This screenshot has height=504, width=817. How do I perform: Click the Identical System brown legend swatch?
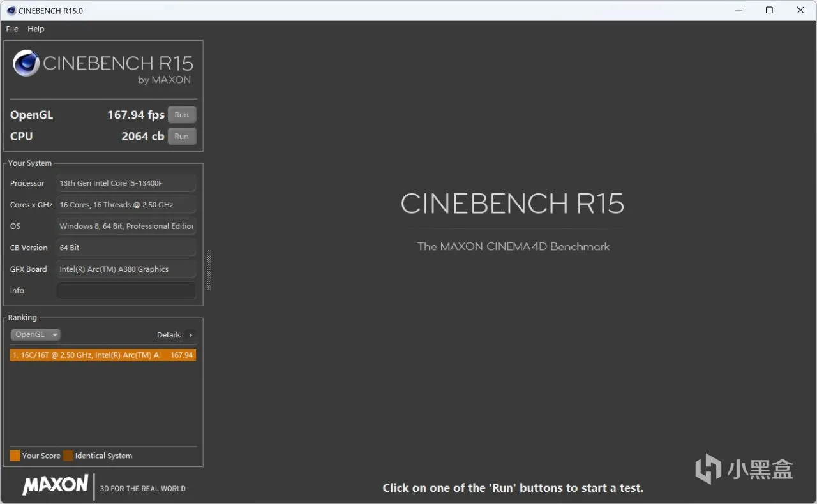point(68,456)
